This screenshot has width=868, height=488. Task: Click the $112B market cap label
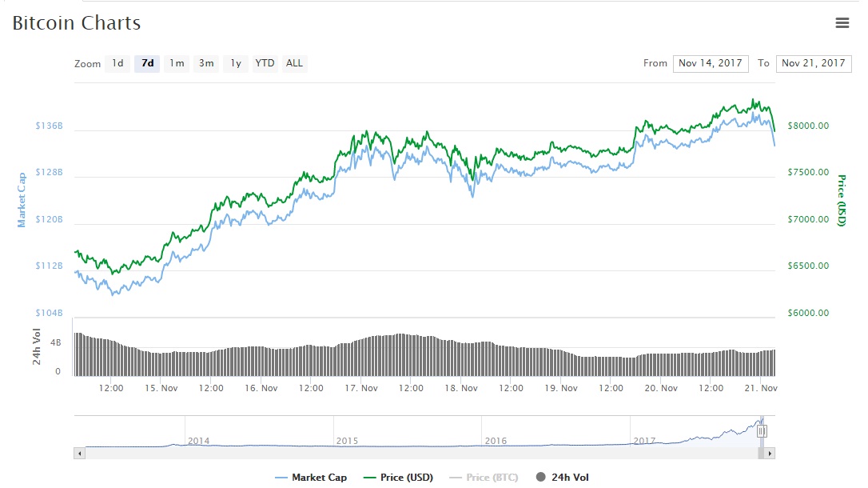[50, 266]
